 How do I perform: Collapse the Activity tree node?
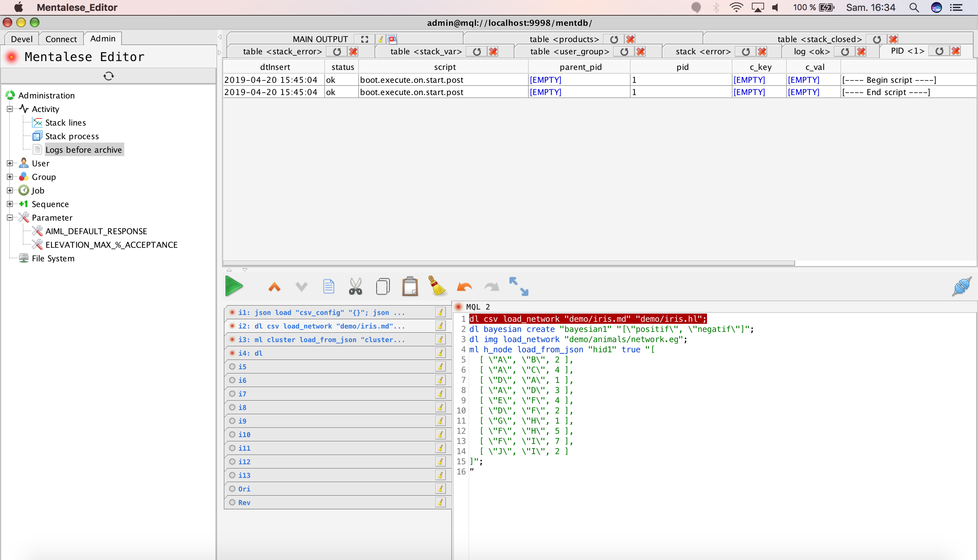click(x=10, y=109)
